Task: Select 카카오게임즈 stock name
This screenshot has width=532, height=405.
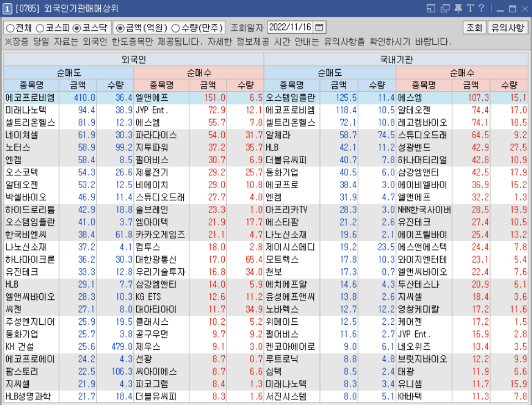Action: pos(160,235)
